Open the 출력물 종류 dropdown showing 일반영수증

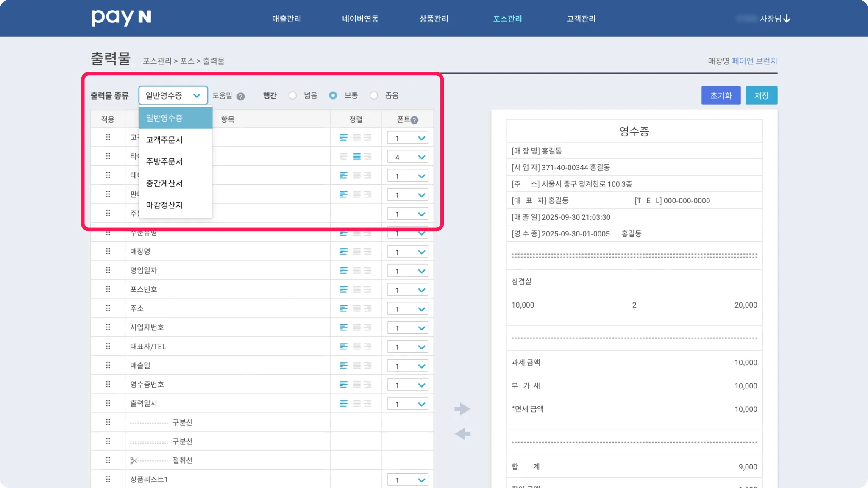173,95
